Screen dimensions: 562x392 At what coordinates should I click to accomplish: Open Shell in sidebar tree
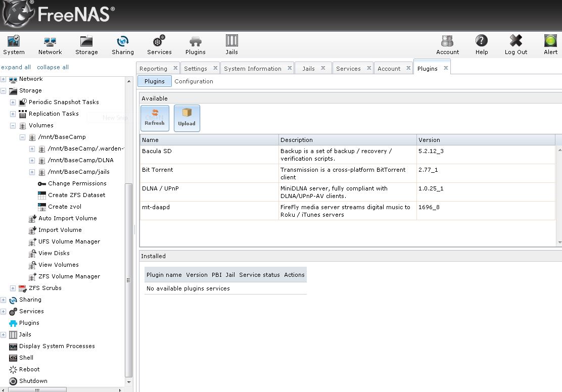[x=26, y=358]
